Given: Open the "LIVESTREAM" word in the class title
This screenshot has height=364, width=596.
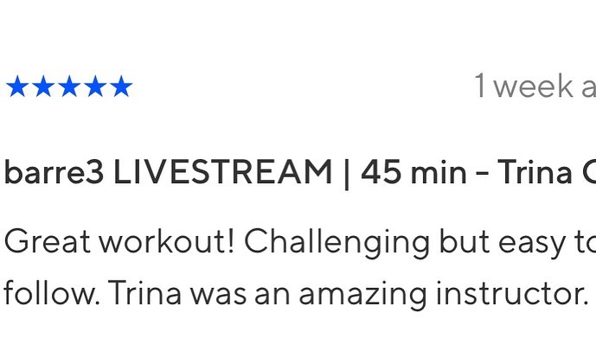Looking at the screenshot, I should pyautogui.click(x=223, y=173).
